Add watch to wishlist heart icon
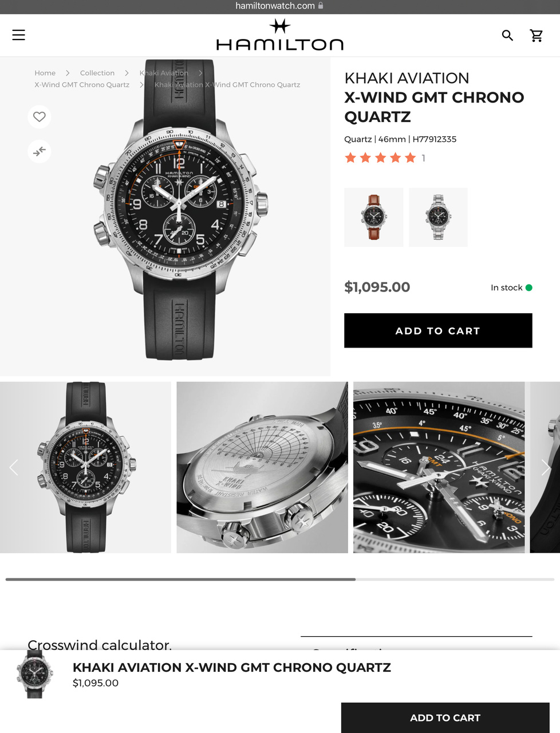Viewport: 560px width, 733px height. pos(40,117)
